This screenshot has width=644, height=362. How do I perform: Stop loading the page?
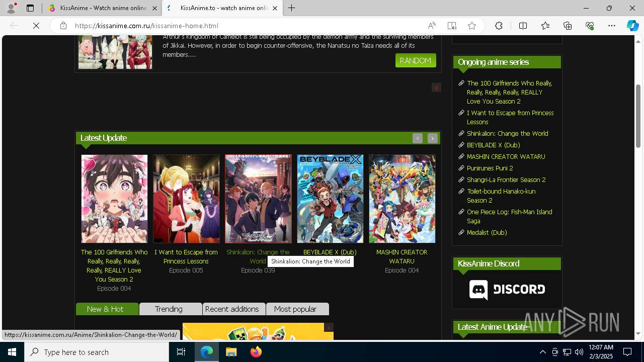click(36, 26)
